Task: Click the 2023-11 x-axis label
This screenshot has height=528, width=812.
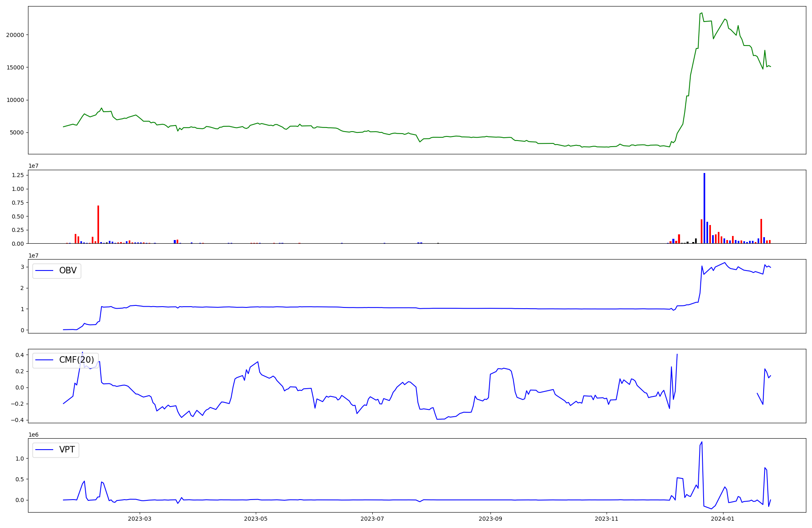Action: pos(607,519)
